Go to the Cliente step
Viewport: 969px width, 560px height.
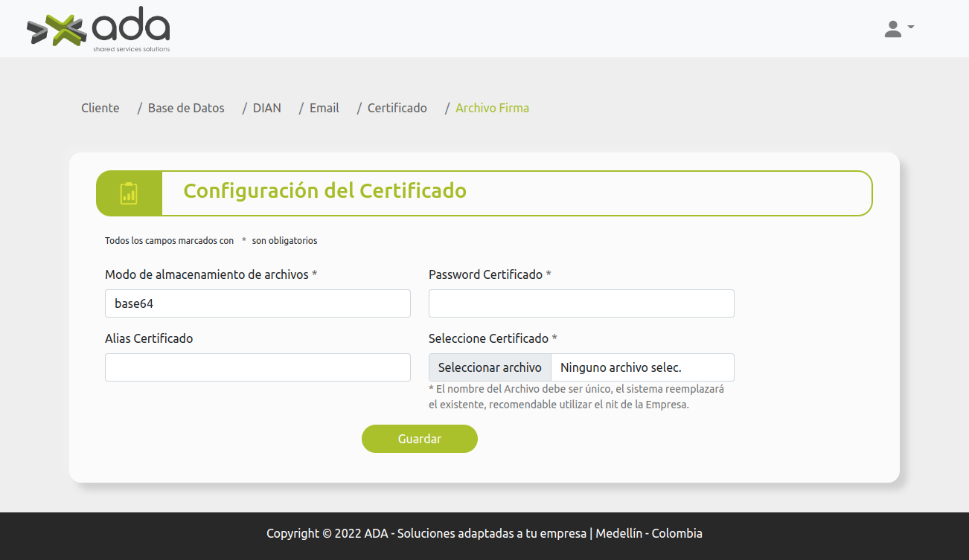[x=100, y=108]
